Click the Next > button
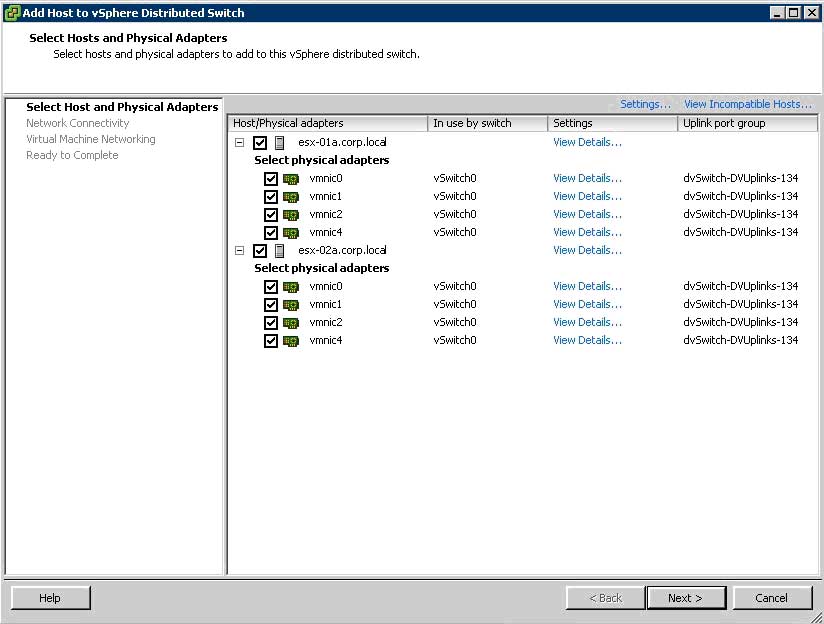 point(686,598)
